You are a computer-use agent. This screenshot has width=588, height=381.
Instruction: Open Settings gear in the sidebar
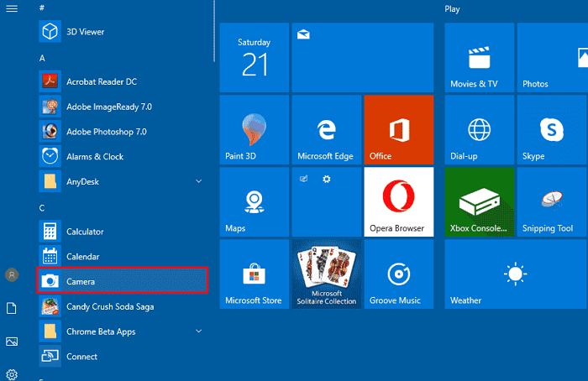click(12, 374)
